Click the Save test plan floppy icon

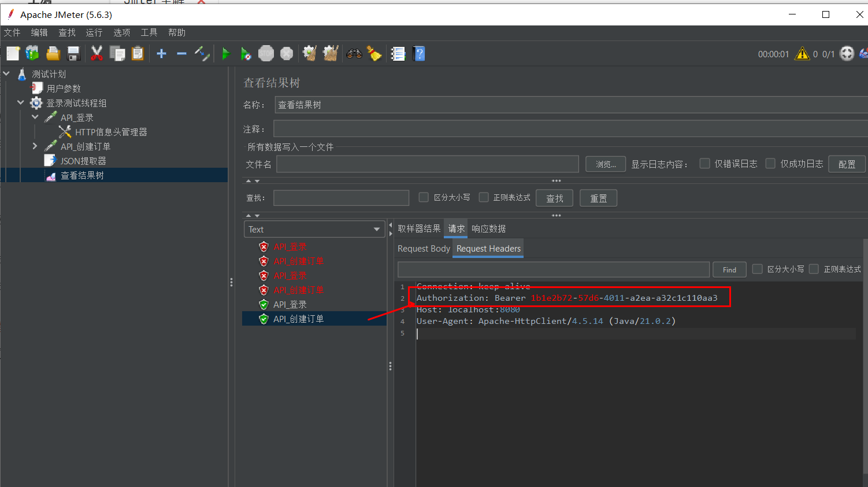tap(73, 54)
